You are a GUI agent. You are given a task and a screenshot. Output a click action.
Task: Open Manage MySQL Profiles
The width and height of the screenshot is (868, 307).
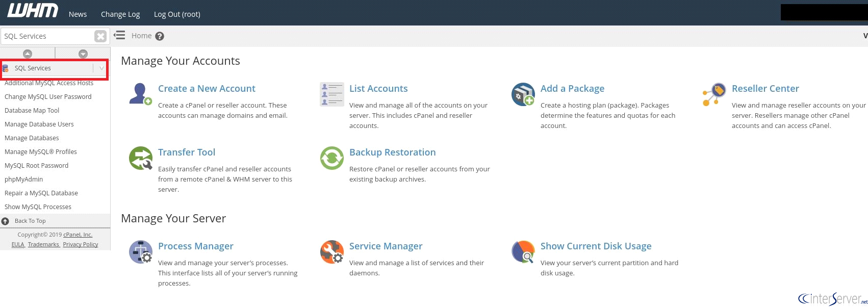pyautogui.click(x=41, y=152)
